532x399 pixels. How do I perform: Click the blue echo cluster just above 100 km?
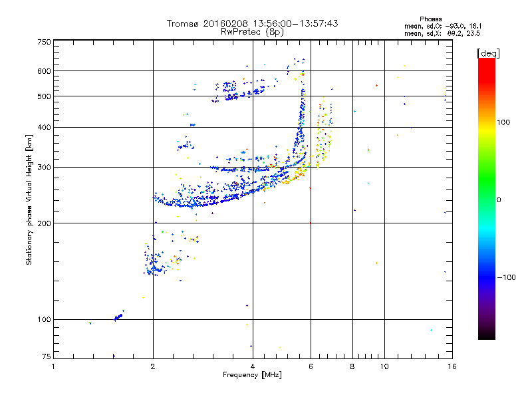118,317
